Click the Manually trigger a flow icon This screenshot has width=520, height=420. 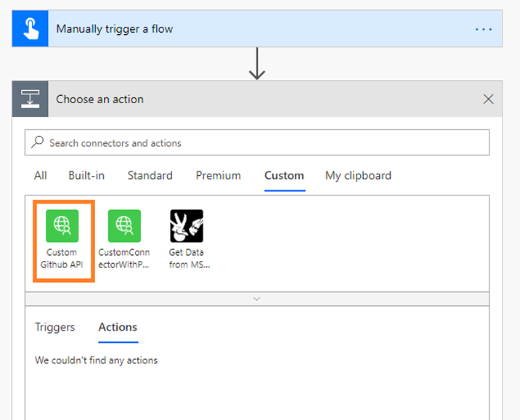[31, 28]
